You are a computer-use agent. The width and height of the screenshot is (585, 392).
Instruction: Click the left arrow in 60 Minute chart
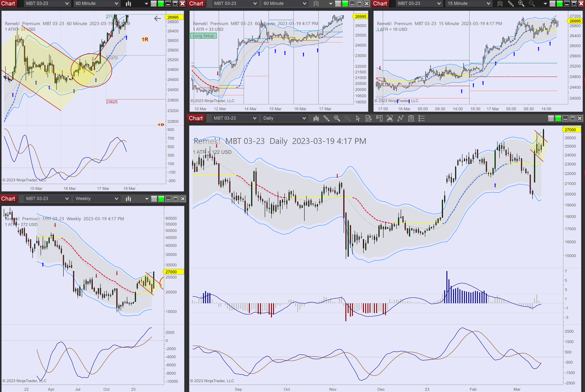[157, 18]
